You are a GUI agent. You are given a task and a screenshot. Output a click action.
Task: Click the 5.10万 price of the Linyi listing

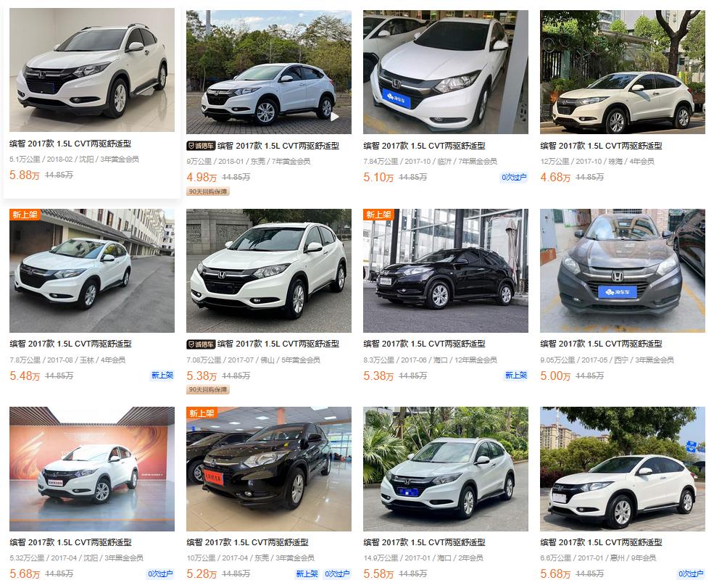tap(378, 177)
